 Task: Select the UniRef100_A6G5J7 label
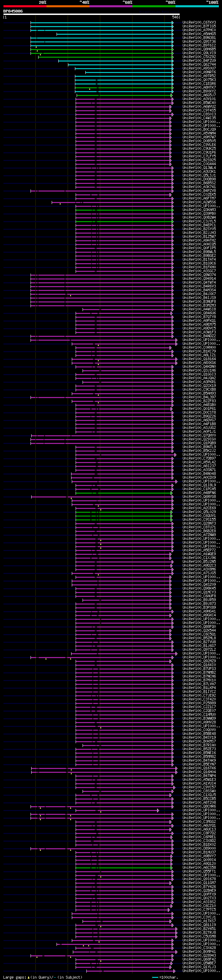click(199, 95)
